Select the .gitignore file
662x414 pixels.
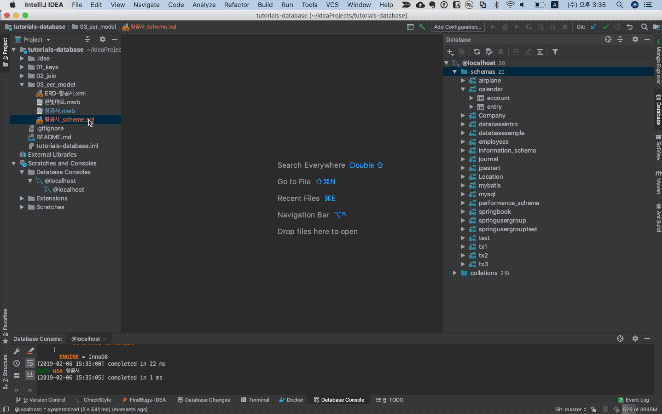click(50, 128)
